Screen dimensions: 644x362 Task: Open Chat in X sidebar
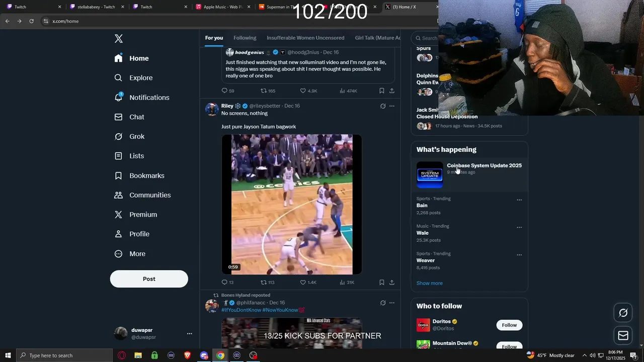click(129, 117)
